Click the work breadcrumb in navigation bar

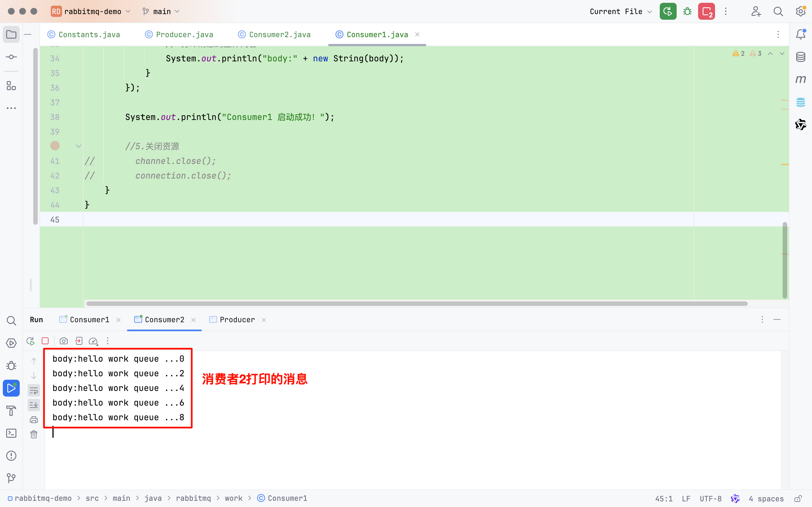click(233, 498)
